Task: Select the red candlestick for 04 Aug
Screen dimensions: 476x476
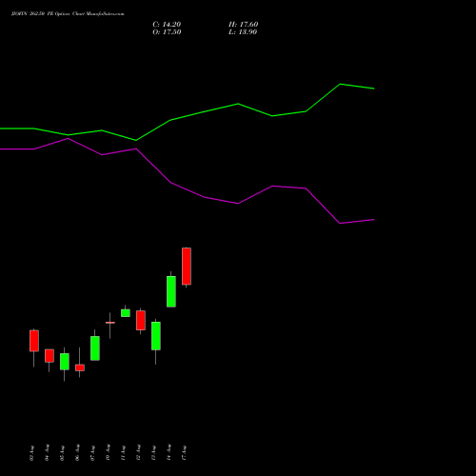Action: [50, 356]
